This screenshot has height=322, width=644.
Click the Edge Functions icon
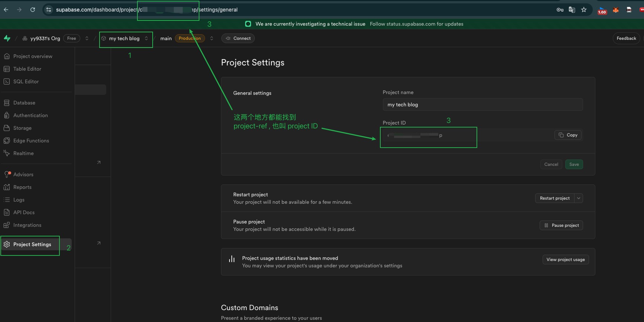[x=7, y=141]
